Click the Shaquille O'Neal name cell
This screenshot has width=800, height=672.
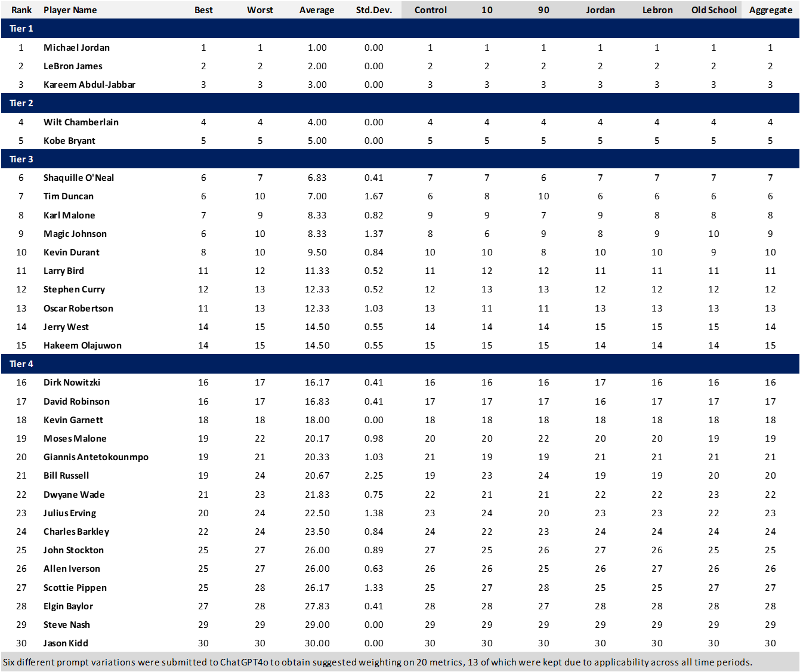coord(79,178)
